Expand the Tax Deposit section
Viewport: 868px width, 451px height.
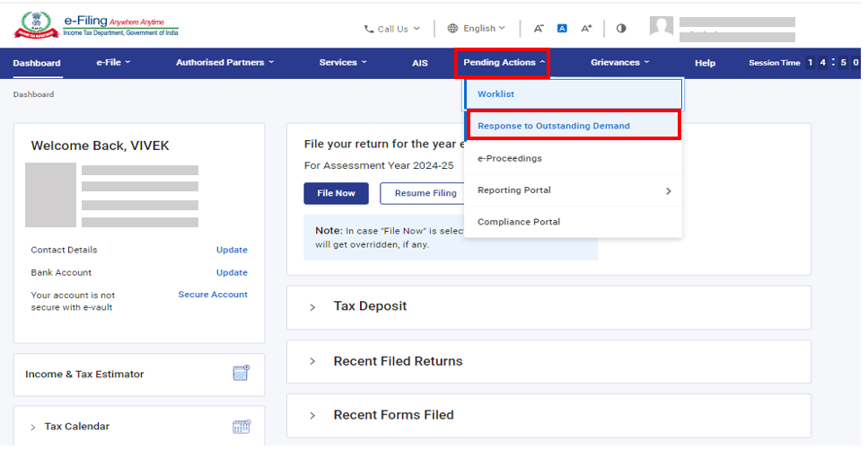tap(369, 306)
